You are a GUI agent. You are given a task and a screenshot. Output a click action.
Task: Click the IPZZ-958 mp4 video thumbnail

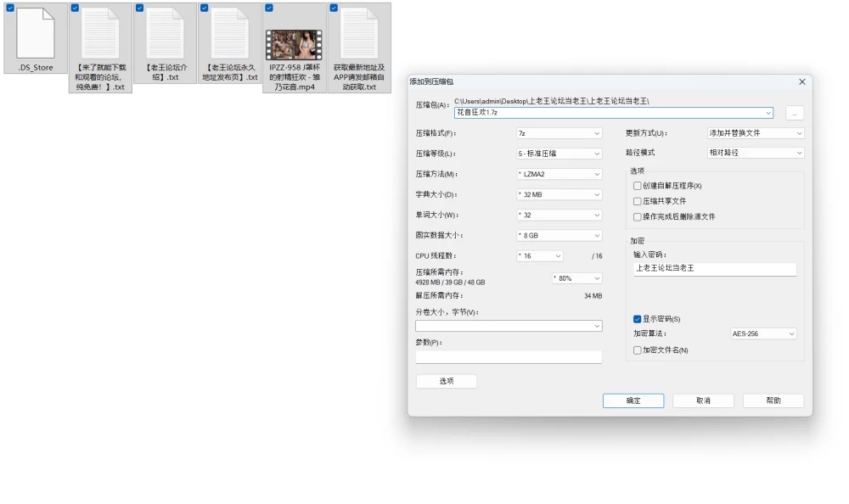pyautogui.click(x=294, y=44)
